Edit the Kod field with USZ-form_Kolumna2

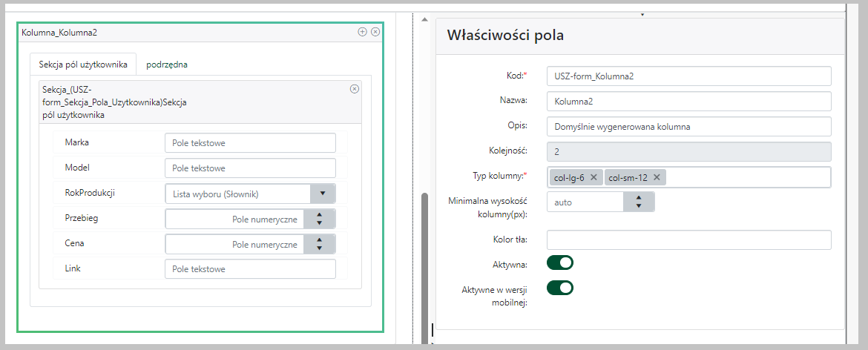click(688, 76)
